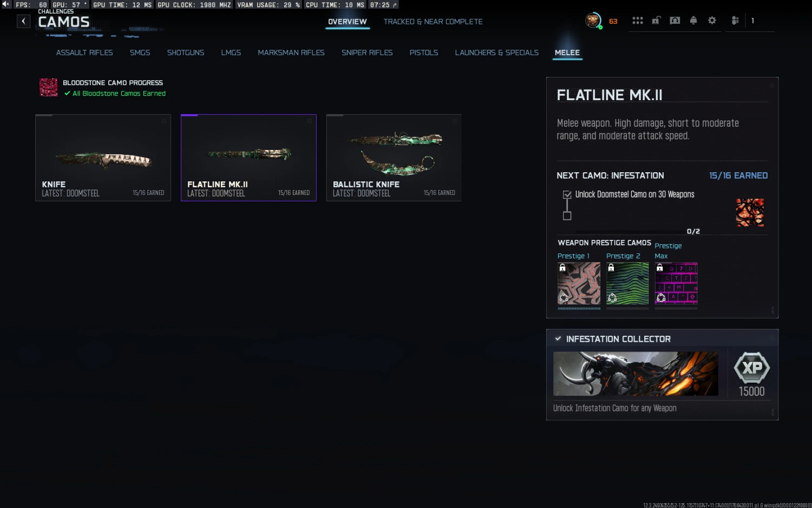Click the XP reward badge
The width and height of the screenshot is (812, 508).
point(752,368)
